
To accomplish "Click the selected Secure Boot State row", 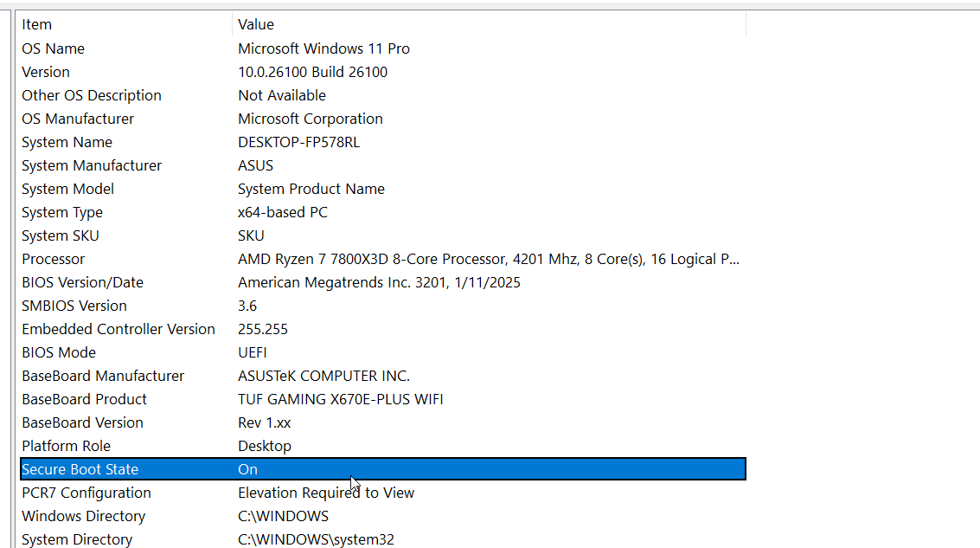I will coord(80,469).
